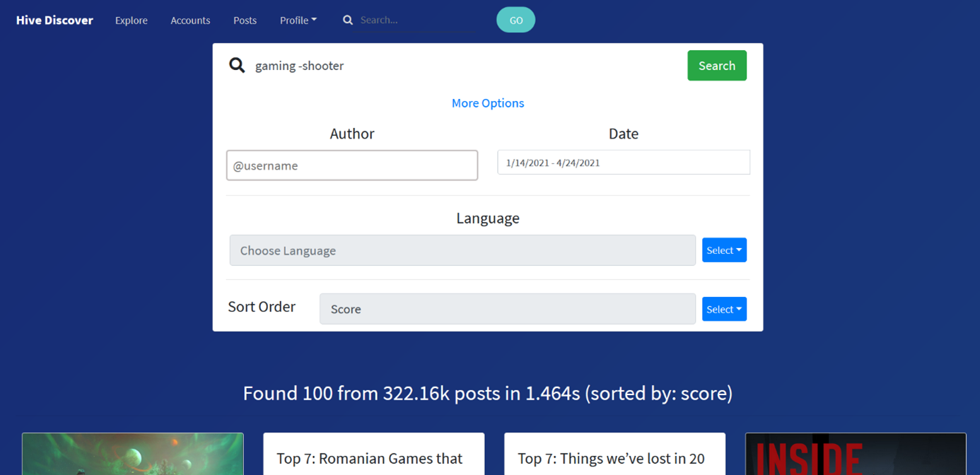The height and width of the screenshot is (475, 980).
Task: Click the Score sort order box
Action: point(508,309)
